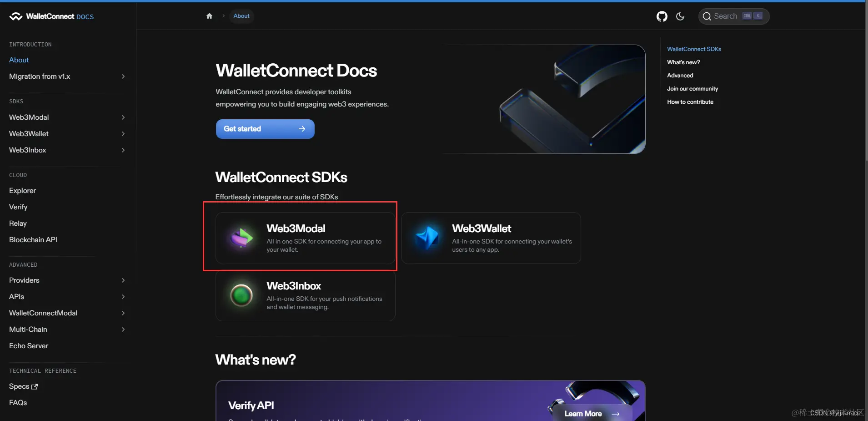The width and height of the screenshot is (868, 421).
Task: Open Web3Modal in sidebar SDKs
Action: (x=29, y=117)
